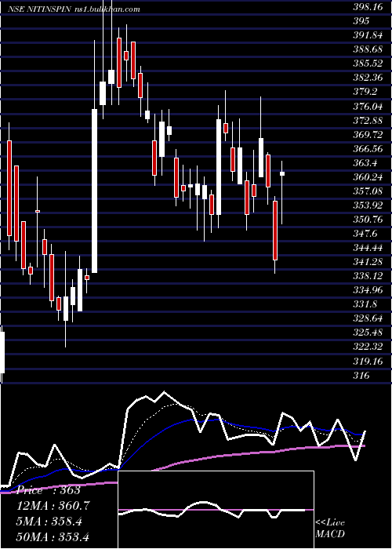Click the 376.04 price axis label
Viewport: 392px width, 549px height.
[367, 106]
